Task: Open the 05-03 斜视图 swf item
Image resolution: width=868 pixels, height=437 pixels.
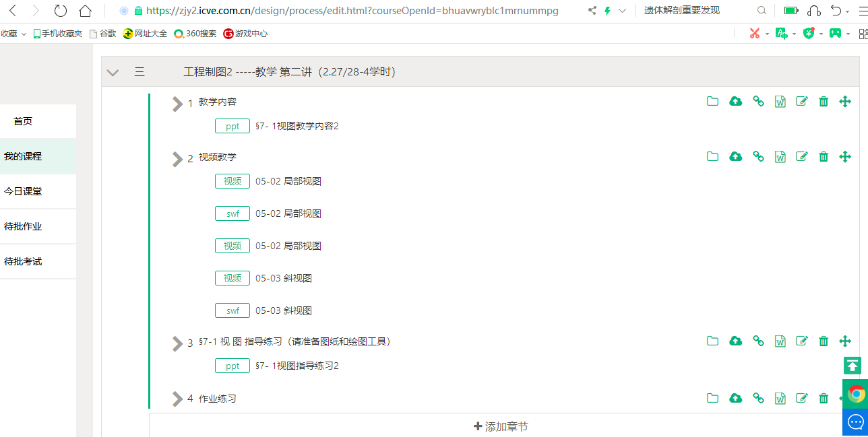Action: [x=283, y=310]
